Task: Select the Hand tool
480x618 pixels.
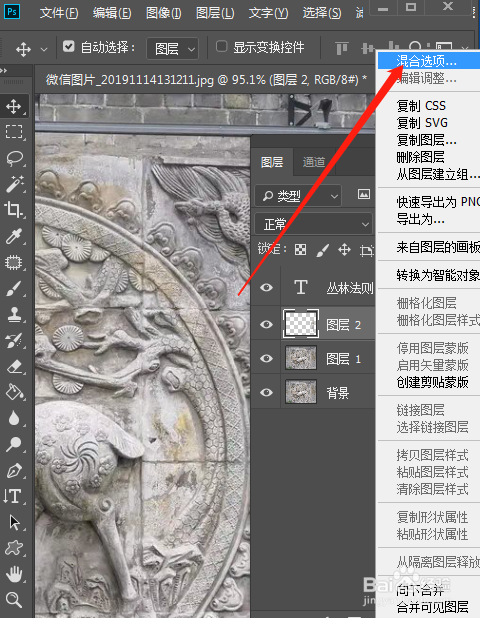Action: click(14, 574)
